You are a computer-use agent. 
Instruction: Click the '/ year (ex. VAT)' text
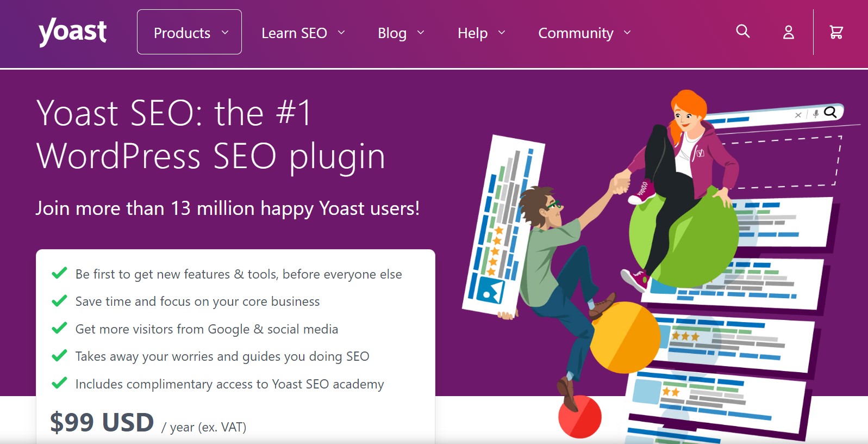tap(204, 427)
